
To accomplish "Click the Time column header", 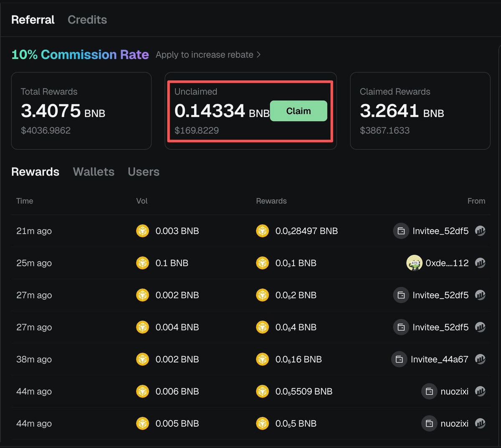I will click(25, 201).
